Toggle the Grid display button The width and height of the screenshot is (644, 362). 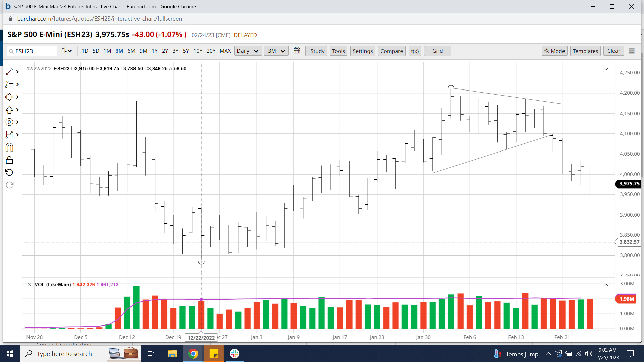(437, 51)
